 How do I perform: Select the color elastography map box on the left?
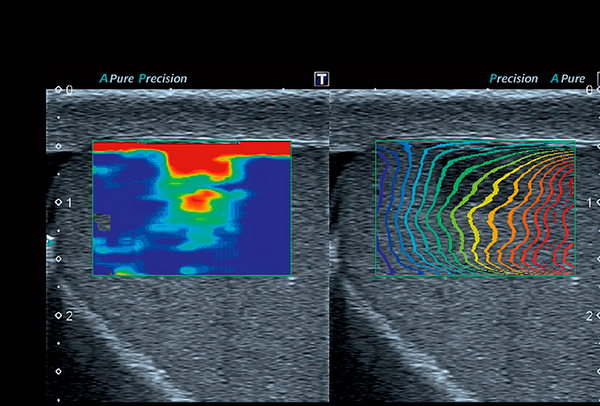point(192,208)
